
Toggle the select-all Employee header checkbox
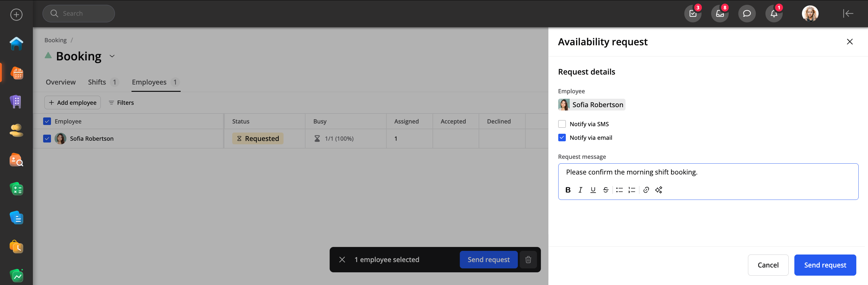[47, 121]
